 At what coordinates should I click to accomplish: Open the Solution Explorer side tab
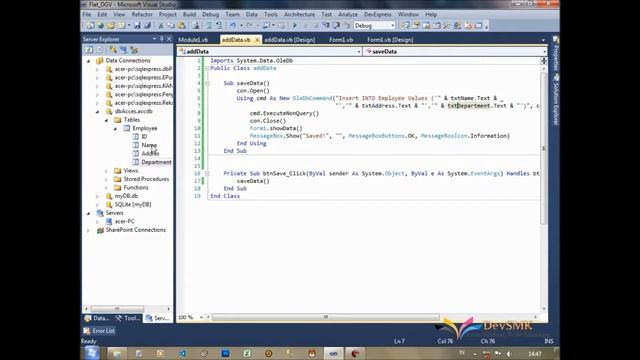[x=556, y=99]
